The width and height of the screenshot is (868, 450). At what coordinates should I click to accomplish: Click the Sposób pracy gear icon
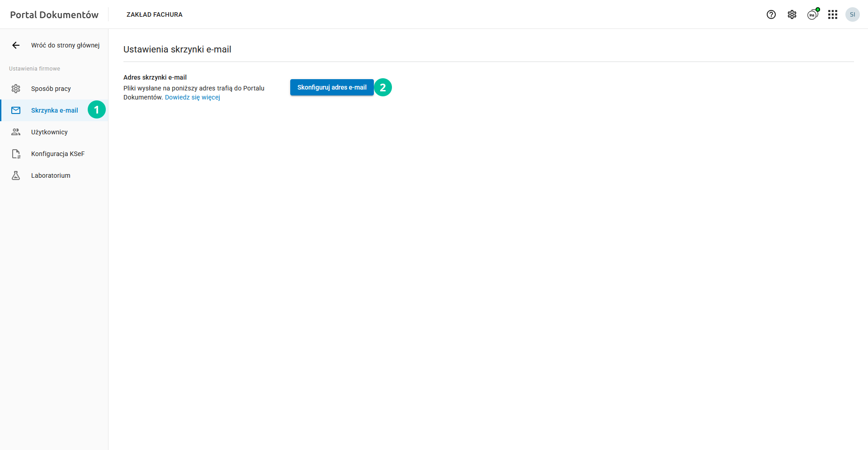tap(16, 89)
